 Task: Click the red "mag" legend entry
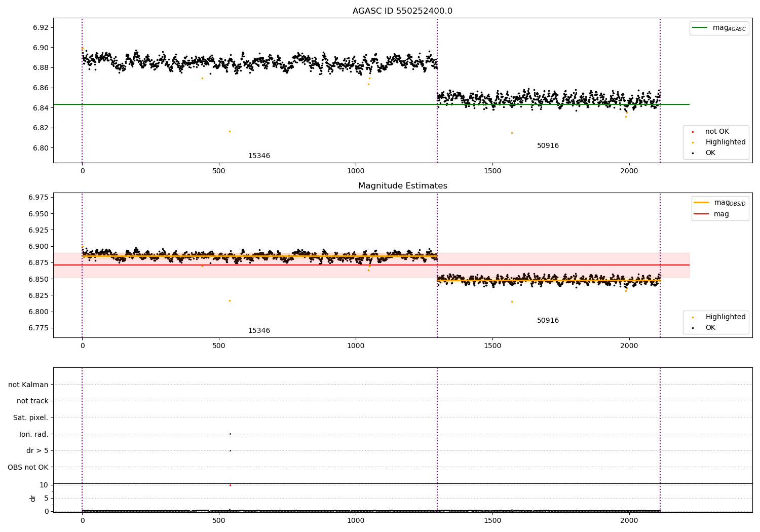coord(711,214)
